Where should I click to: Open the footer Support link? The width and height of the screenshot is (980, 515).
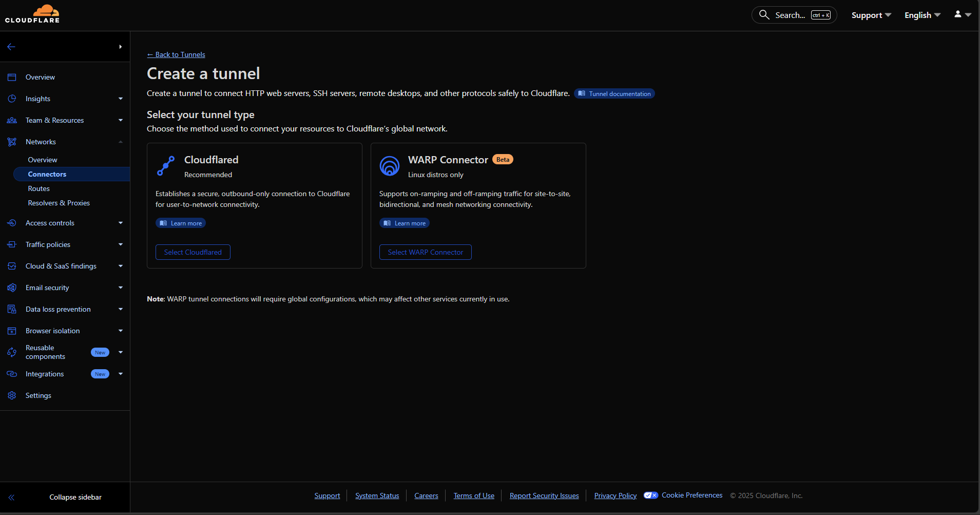327,495
